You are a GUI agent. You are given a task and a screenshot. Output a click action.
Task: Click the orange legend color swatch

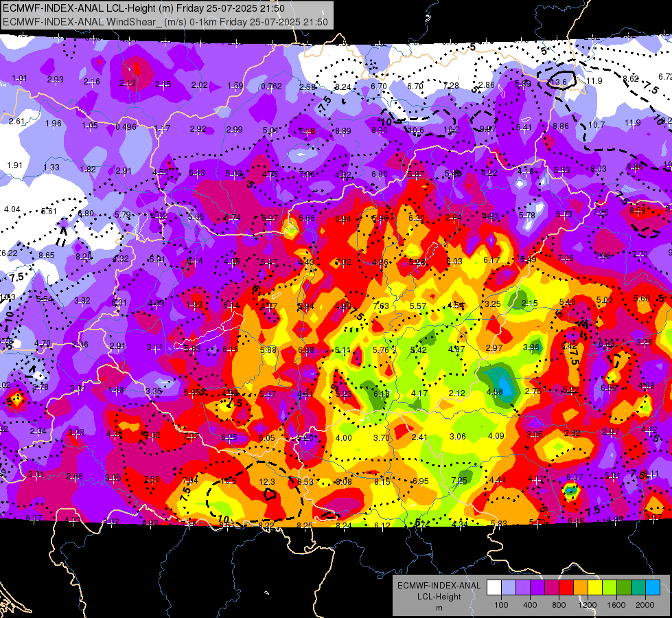click(x=581, y=588)
